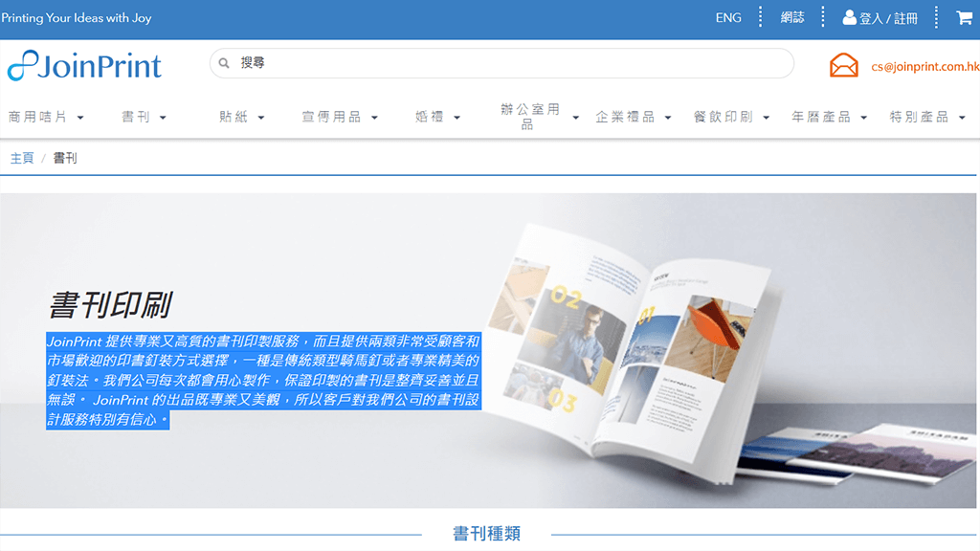Image resolution: width=980 pixels, height=551 pixels.
Task: Click the user account icon beside 登入/註冊
Action: click(849, 17)
